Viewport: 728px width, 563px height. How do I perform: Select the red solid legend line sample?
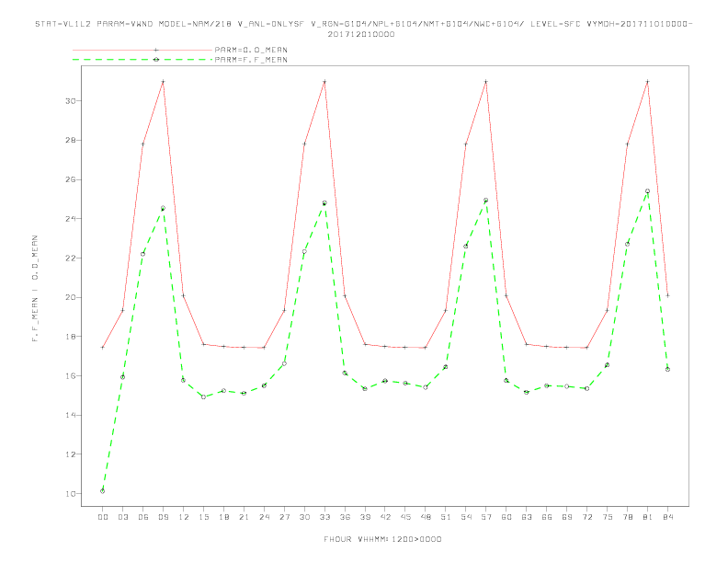tap(142, 50)
